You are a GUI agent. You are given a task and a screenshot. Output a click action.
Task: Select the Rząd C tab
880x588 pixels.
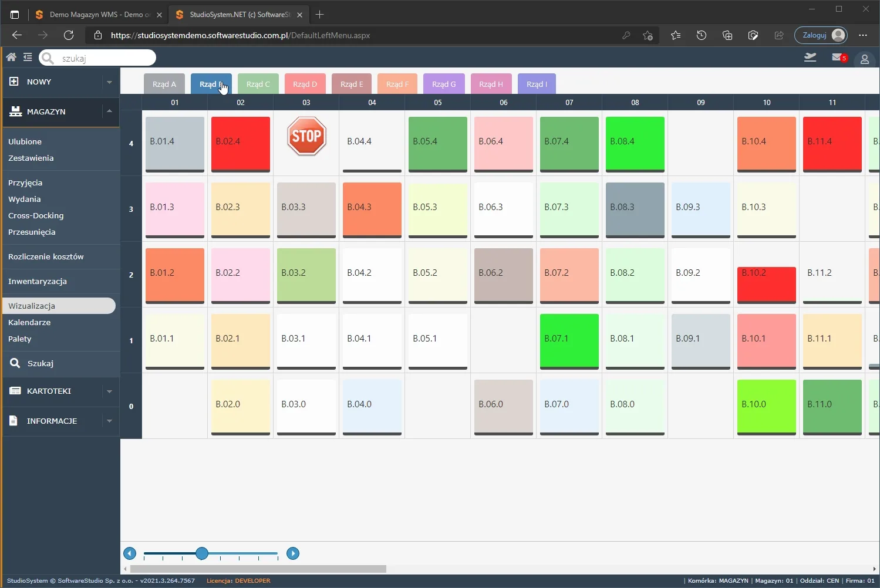(x=258, y=84)
